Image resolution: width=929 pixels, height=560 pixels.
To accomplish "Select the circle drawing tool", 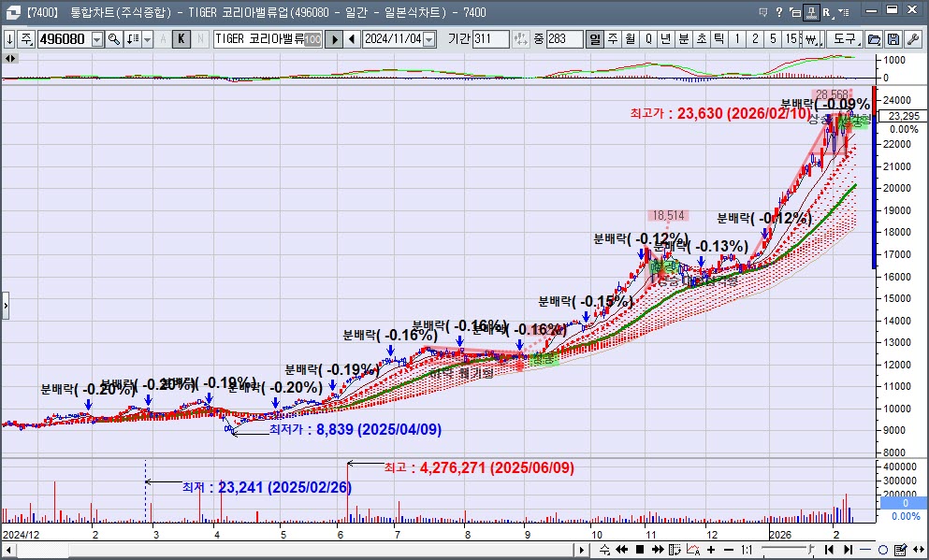I will pyautogui.click(x=883, y=550).
